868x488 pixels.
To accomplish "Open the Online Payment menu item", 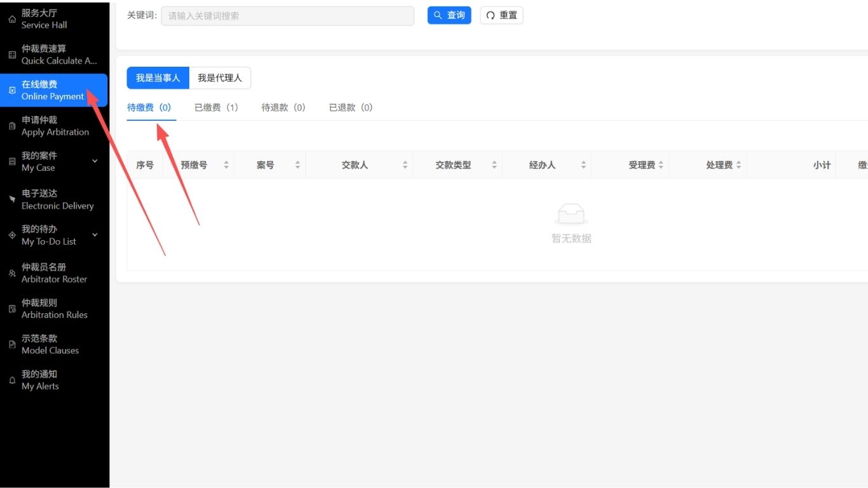I will (53, 90).
